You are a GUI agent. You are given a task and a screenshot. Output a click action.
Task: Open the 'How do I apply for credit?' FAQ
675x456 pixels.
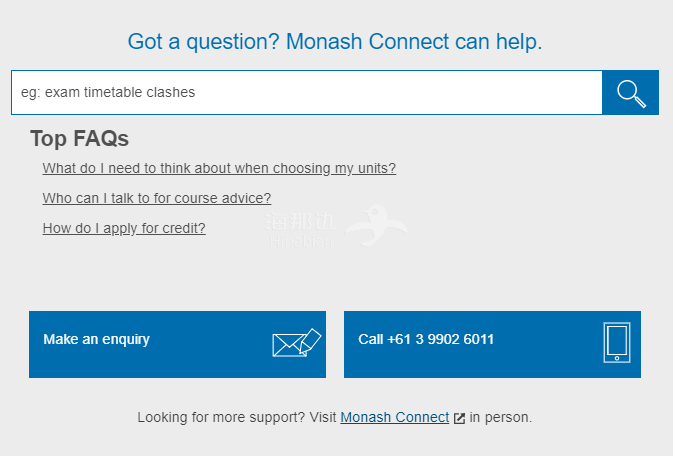[x=124, y=228]
